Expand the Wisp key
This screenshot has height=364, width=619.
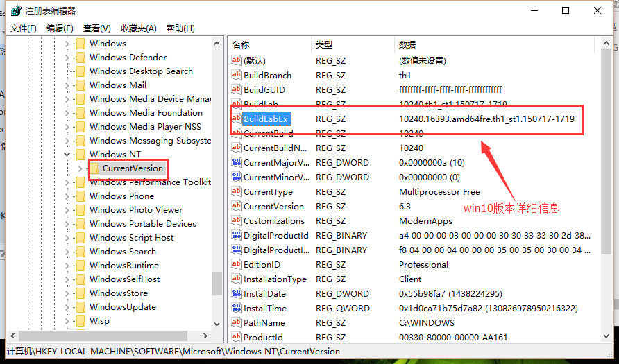tap(67, 321)
